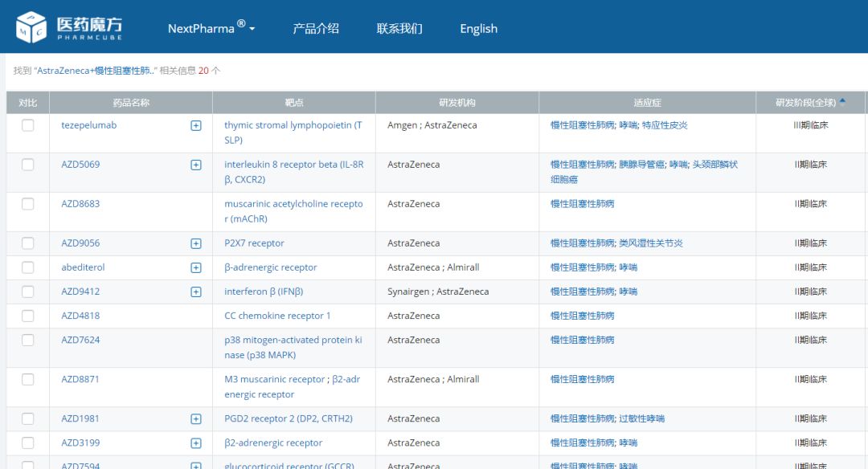Open AZD4818 drug link
868x469 pixels.
click(81, 316)
